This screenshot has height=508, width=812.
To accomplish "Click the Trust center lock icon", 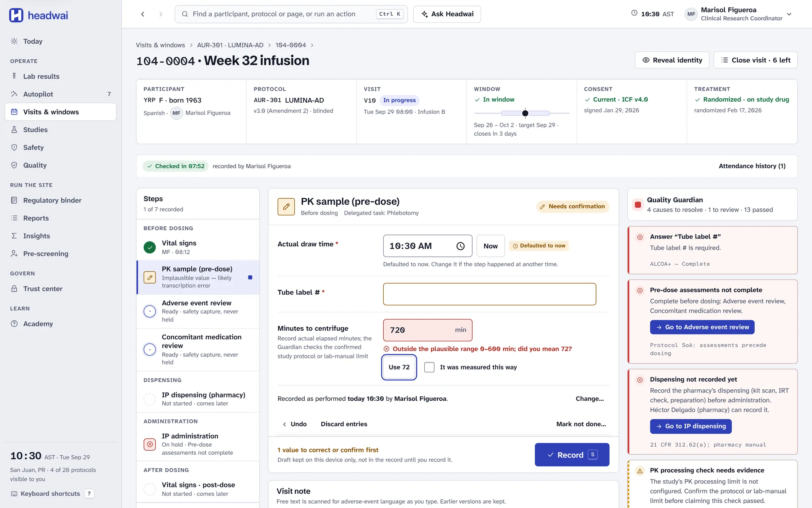I will [14, 289].
